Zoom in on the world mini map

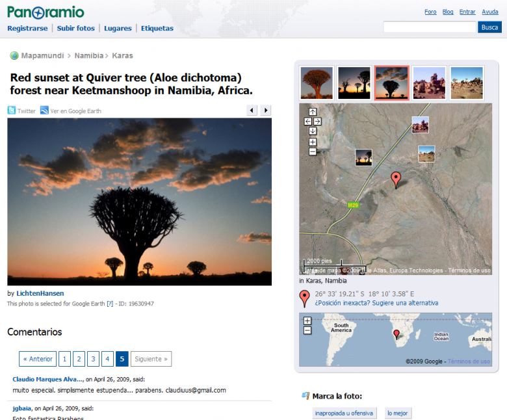[307, 321]
